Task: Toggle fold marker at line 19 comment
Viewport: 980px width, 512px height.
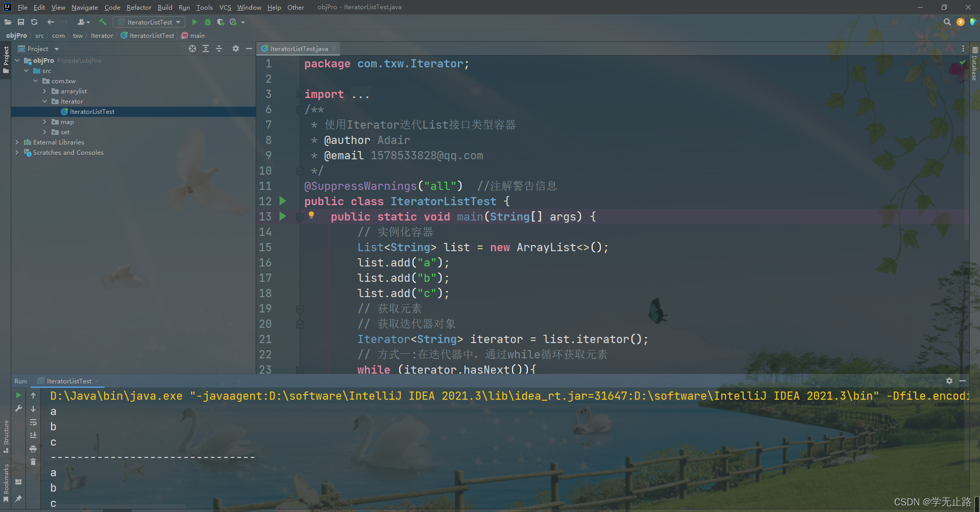Action: [300, 309]
